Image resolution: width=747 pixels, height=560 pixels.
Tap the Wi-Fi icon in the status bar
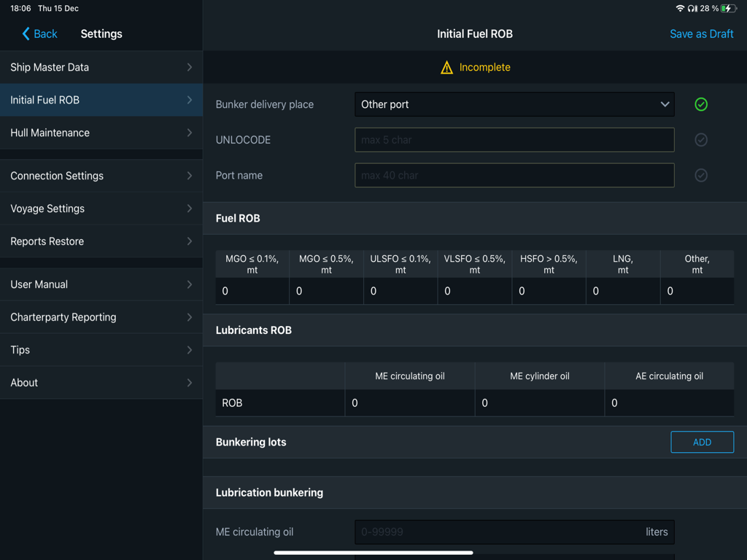[681, 8]
